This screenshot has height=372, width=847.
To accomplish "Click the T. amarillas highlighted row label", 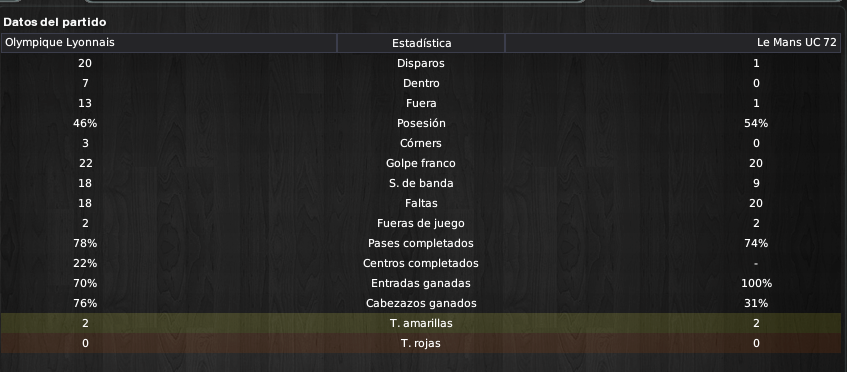I will click(421, 323).
